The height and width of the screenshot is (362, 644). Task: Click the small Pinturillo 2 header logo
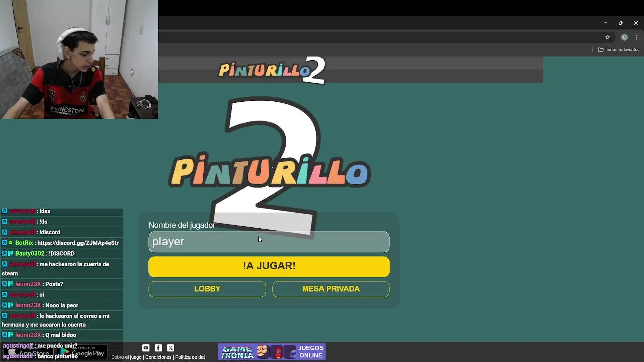pos(272,70)
